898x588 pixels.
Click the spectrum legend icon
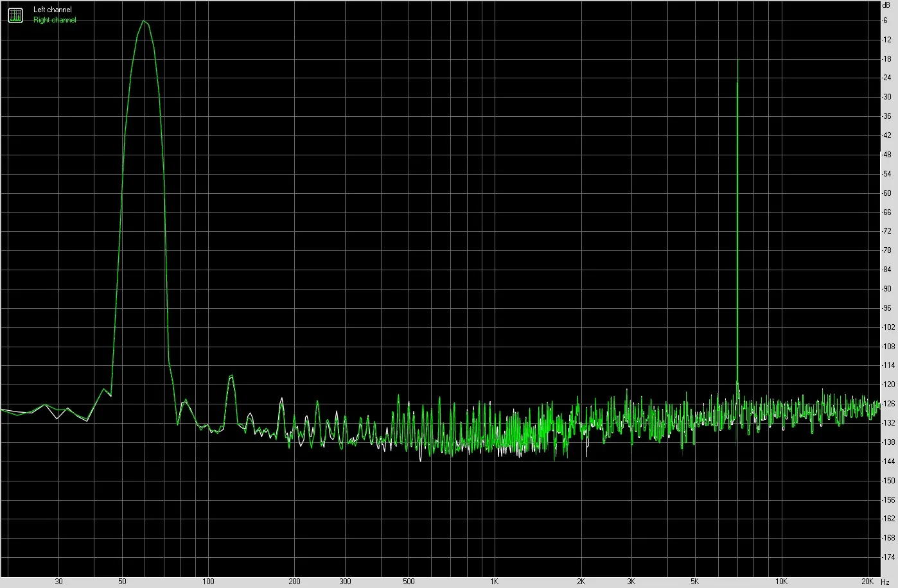15,15
